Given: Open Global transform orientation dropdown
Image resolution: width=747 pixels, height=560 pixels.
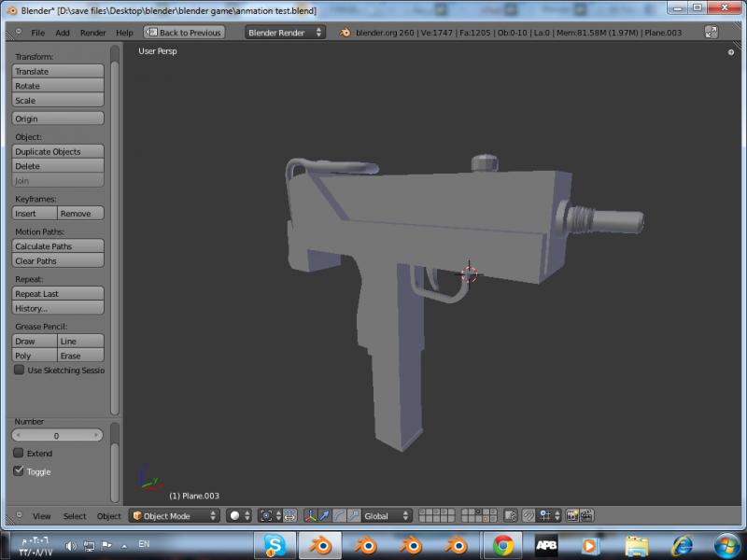Looking at the screenshot, I should 386,516.
